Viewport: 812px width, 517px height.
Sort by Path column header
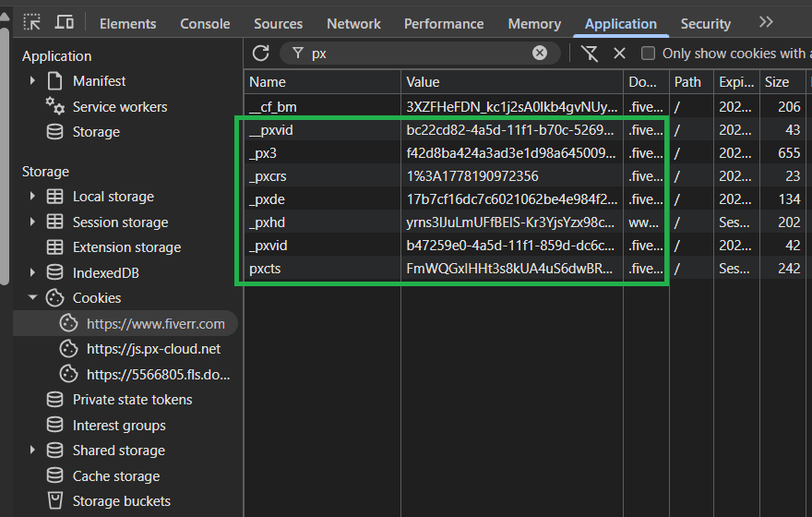691,82
